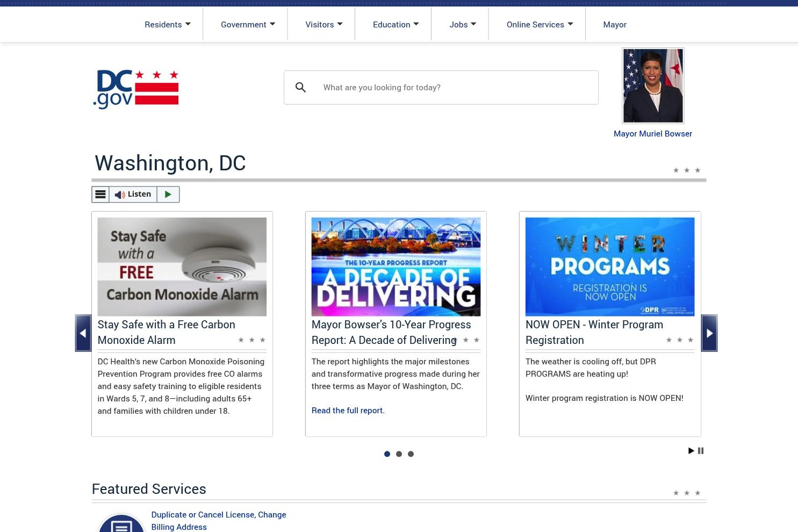Click the DC.gov logo
This screenshot has height=532, width=798.
[135, 89]
